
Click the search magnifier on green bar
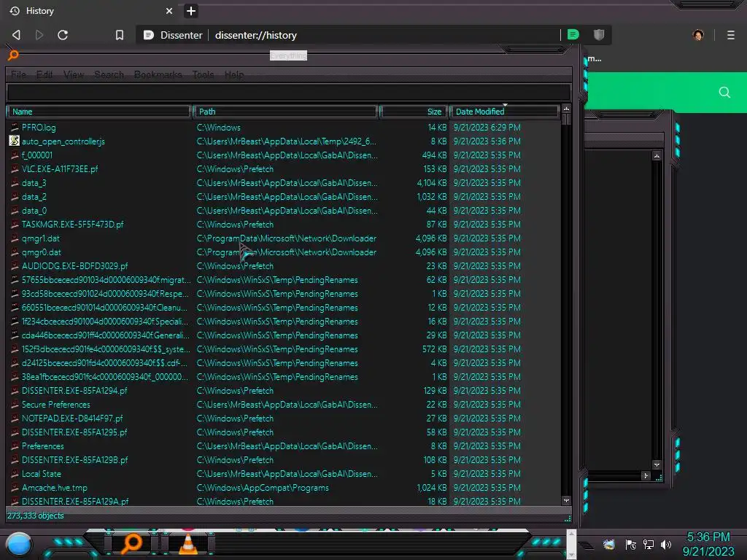point(724,93)
